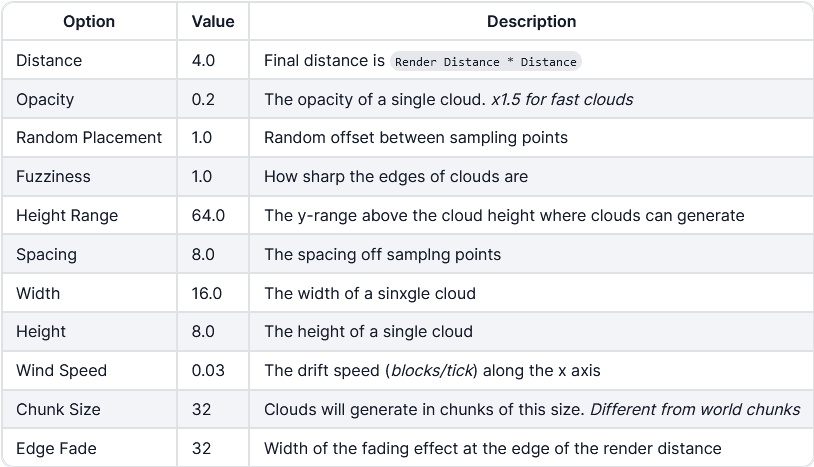Click the Fuzziness description about sharp edges

(x=395, y=177)
